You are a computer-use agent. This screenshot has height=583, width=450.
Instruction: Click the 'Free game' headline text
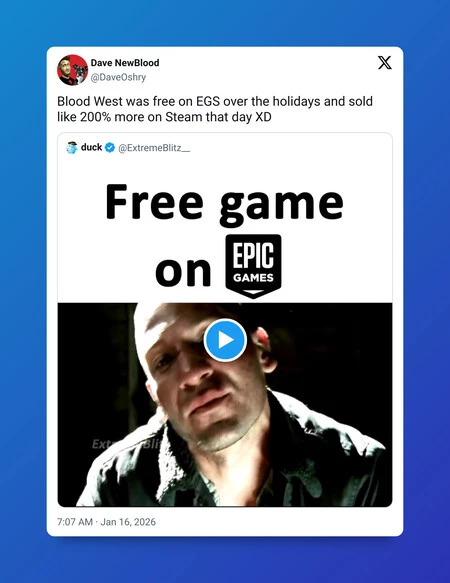(224, 203)
